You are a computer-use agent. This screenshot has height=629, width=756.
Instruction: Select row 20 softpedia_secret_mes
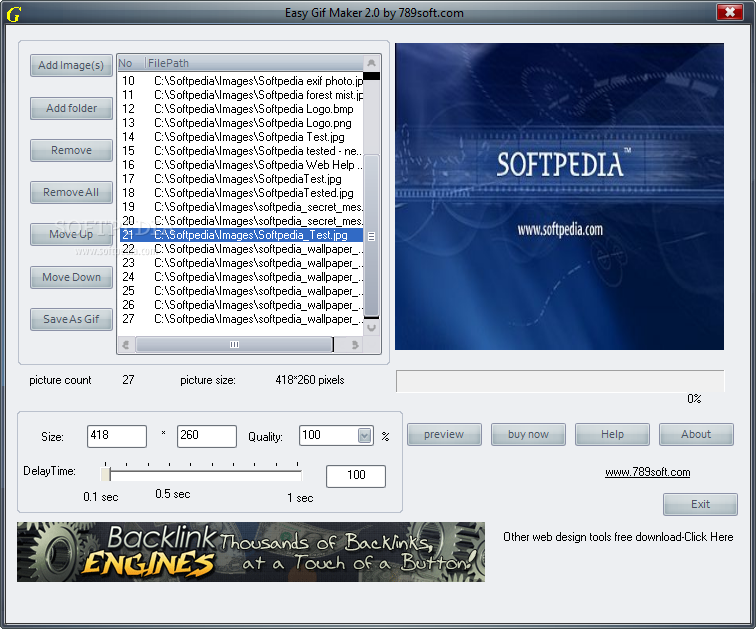[x=241, y=221]
